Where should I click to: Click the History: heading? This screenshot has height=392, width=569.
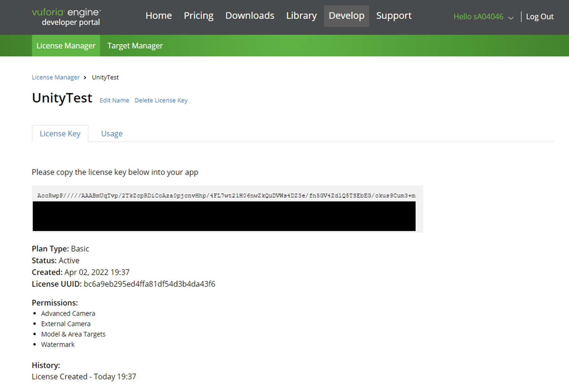[x=46, y=365]
